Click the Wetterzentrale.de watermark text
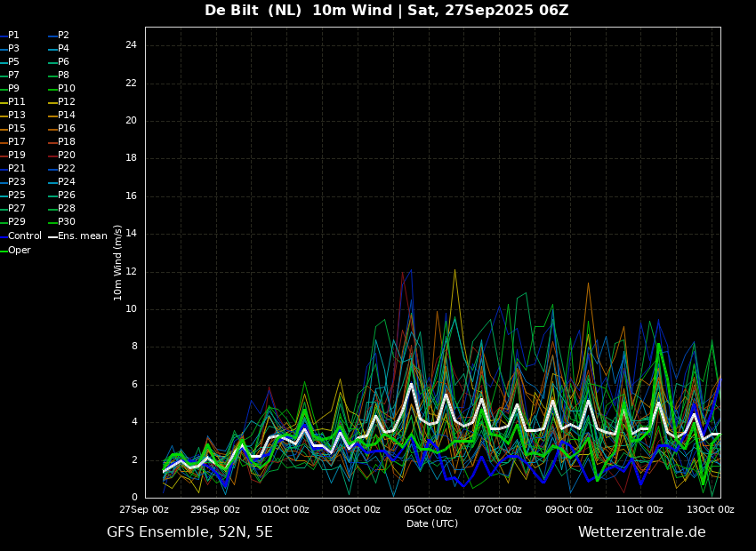This screenshot has width=756, height=551. 642,532
